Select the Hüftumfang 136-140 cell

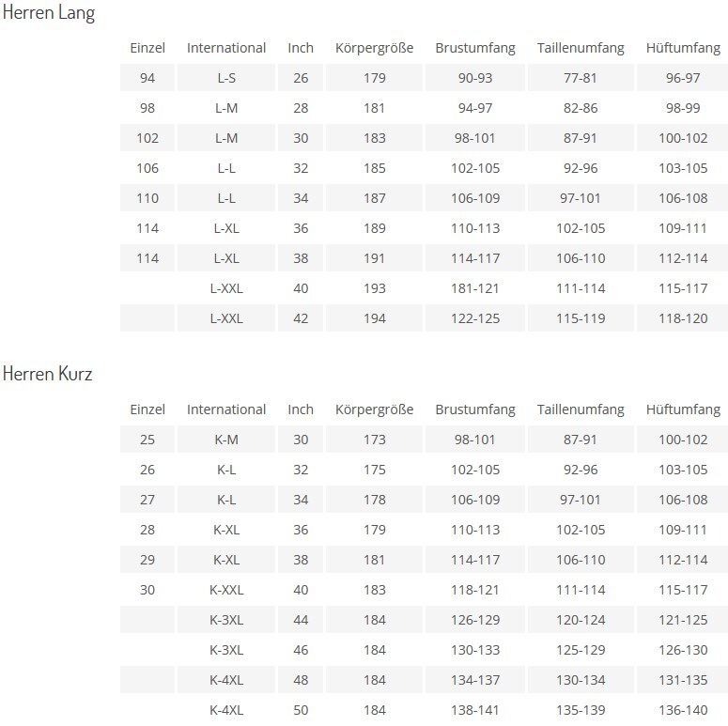683,710
